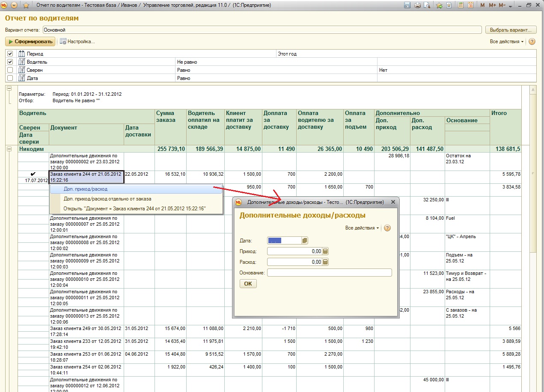Open the calculator icon in title bar
This screenshot has width=544, height=392.
[x=461, y=6]
